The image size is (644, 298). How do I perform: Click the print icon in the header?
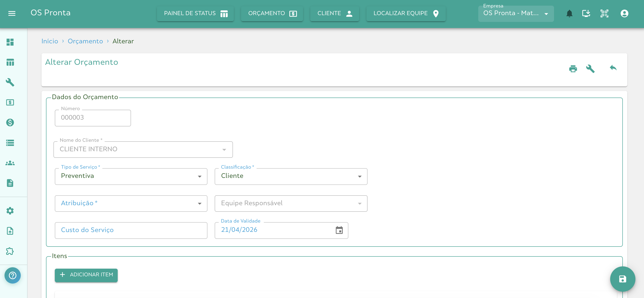pyautogui.click(x=573, y=69)
